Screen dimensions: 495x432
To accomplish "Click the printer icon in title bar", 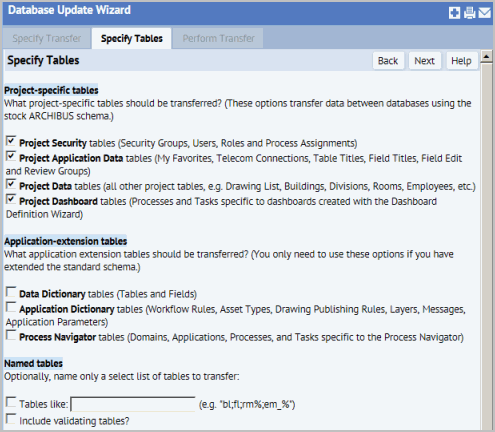I will [469, 13].
